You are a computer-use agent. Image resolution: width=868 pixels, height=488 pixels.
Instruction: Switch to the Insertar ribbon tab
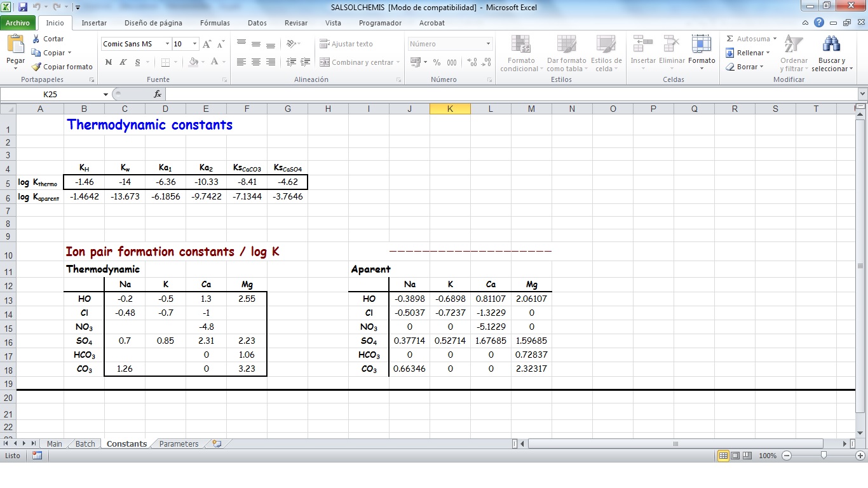tap(94, 23)
